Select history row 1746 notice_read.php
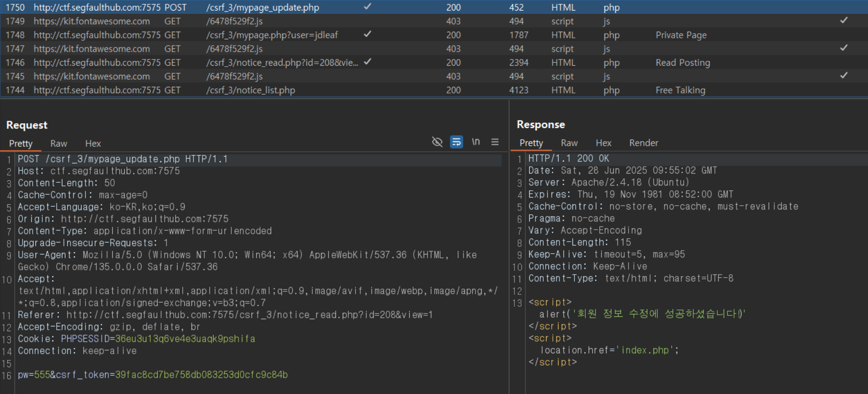The image size is (868, 394). point(434,63)
